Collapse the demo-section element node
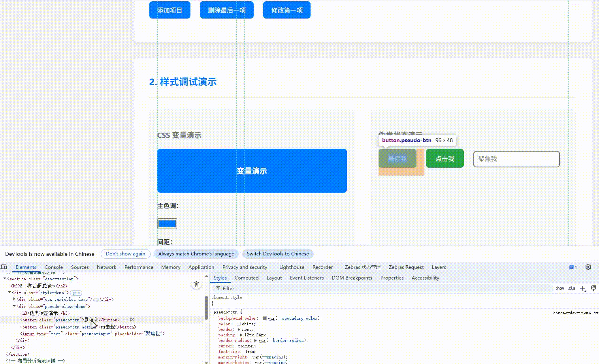This screenshot has height=364, width=599. [4, 279]
